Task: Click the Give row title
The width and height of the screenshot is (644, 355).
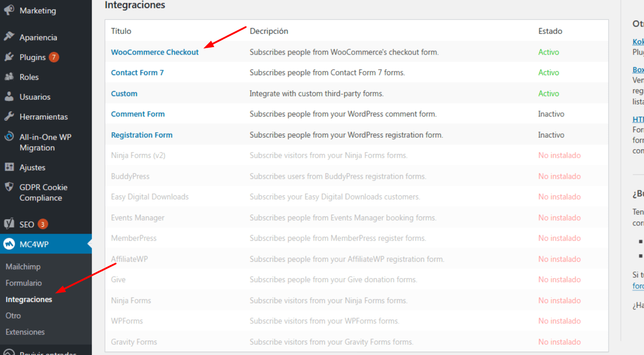Action: tap(118, 279)
